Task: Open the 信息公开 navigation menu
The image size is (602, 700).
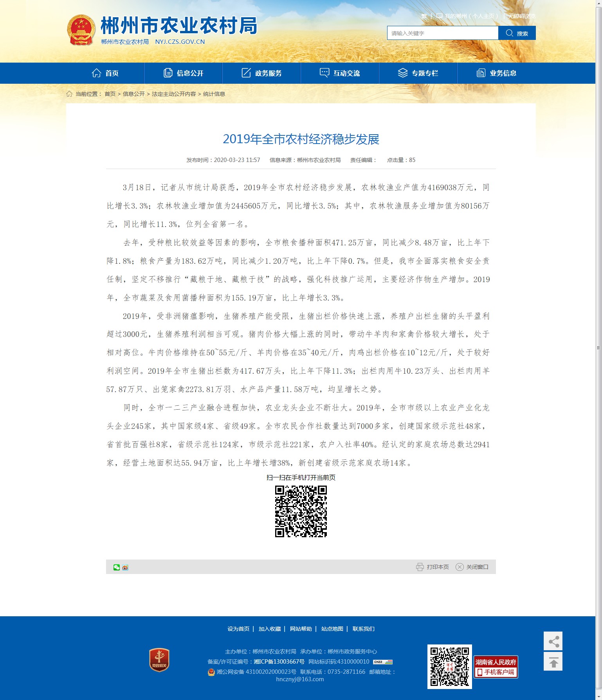Action: point(183,73)
